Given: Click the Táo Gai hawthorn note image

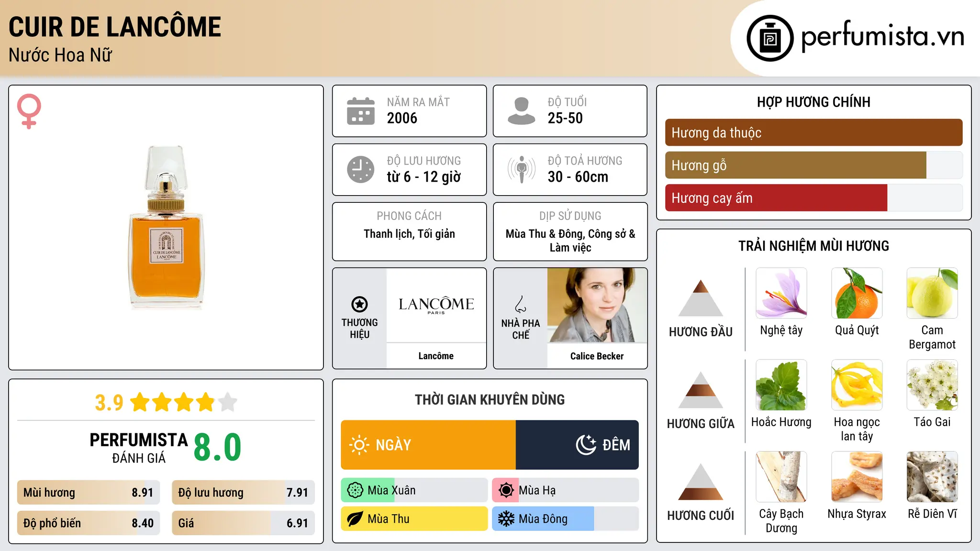Looking at the screenshot, I should pos(932,385).
